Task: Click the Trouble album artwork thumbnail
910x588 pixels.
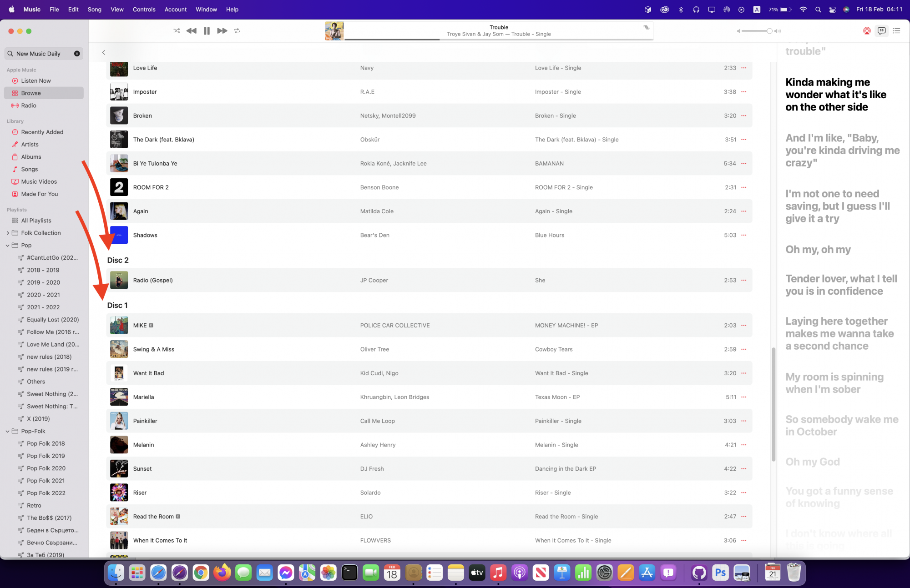Action: tap(334, 31)
